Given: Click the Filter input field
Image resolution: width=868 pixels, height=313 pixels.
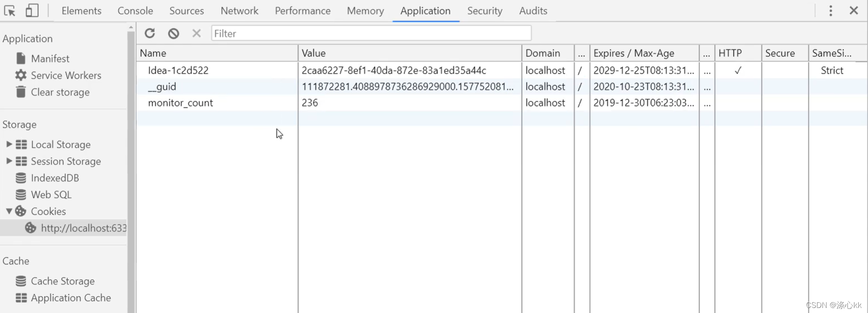Looking at the screenshot, I should [x=371, y=33].
